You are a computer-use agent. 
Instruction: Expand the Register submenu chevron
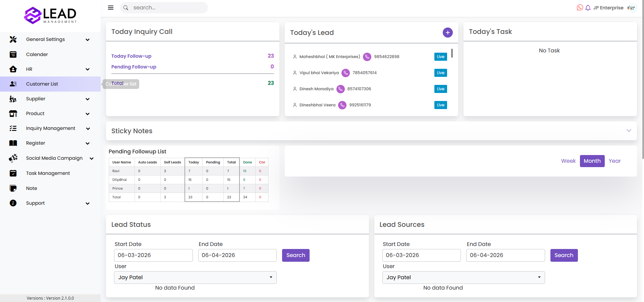point(88,143)
